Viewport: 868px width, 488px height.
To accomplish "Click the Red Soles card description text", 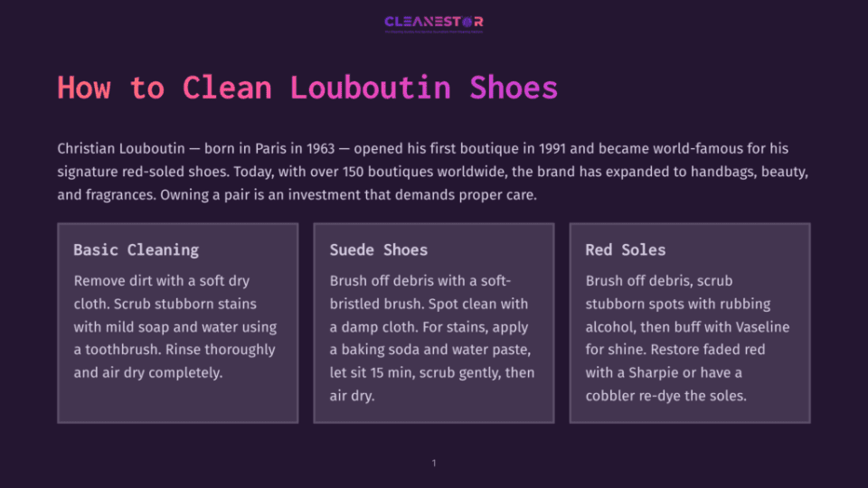I will [x=687, y=338].
